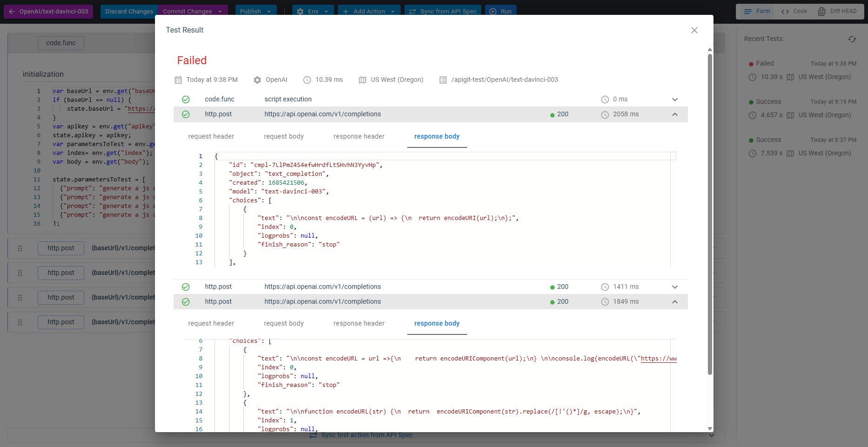Click the code line state.apikey = apikey;
Viewport: 868px width, 447px height.
[x=92, y=135]
